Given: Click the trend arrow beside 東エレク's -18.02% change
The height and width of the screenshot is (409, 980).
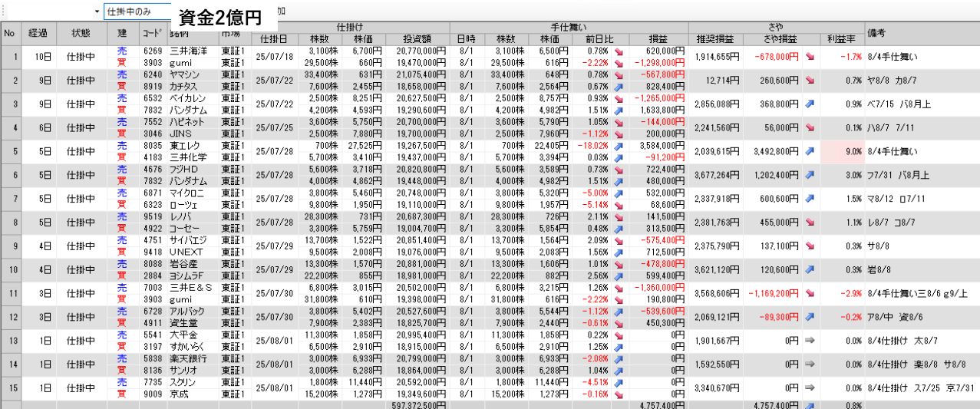Looking at the screenshot, I should point(619,146).
